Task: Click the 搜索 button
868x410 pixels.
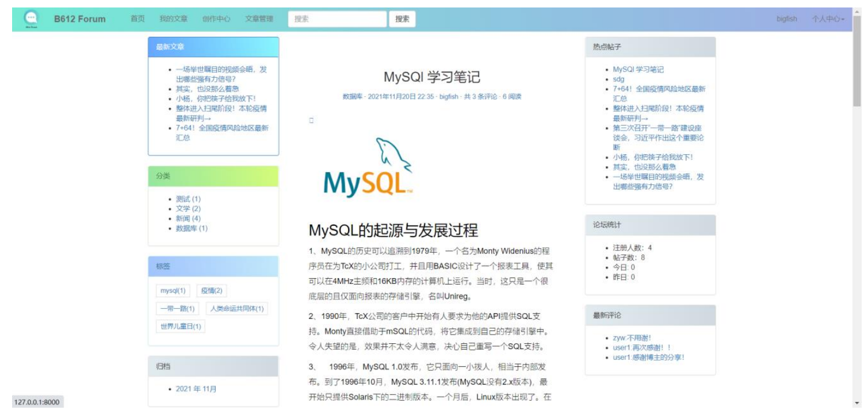Action: click(402, 19)
